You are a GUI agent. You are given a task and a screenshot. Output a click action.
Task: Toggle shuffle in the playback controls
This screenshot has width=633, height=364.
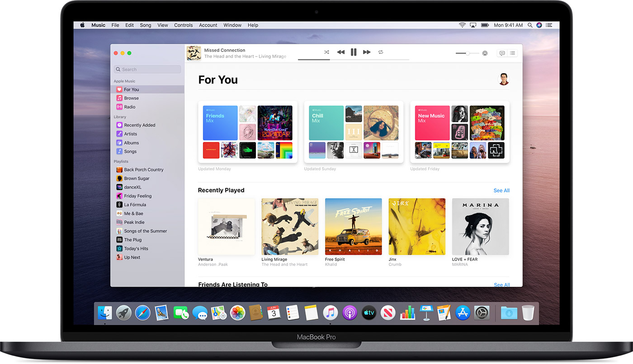(x=326, y=52)
